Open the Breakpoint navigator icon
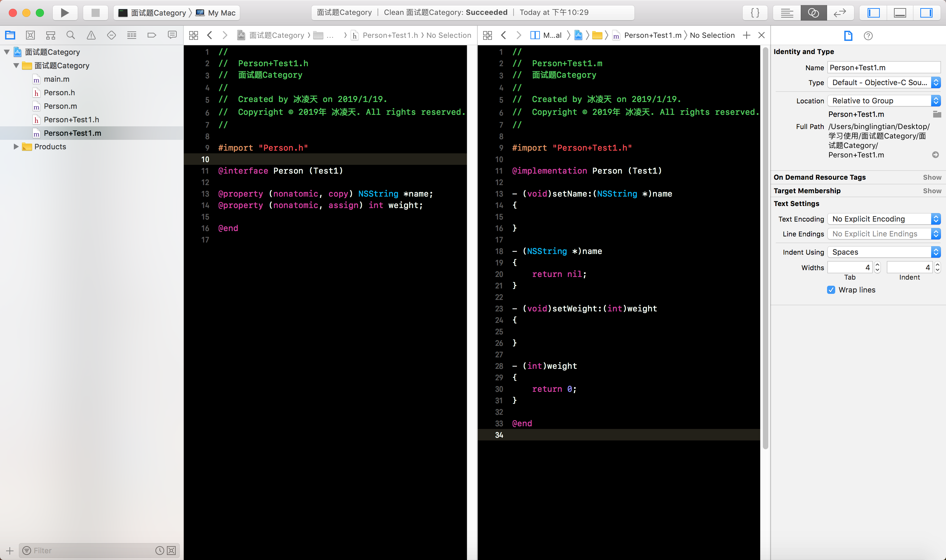Viewport: 946px width, 560px height. [x=152, y=35]
